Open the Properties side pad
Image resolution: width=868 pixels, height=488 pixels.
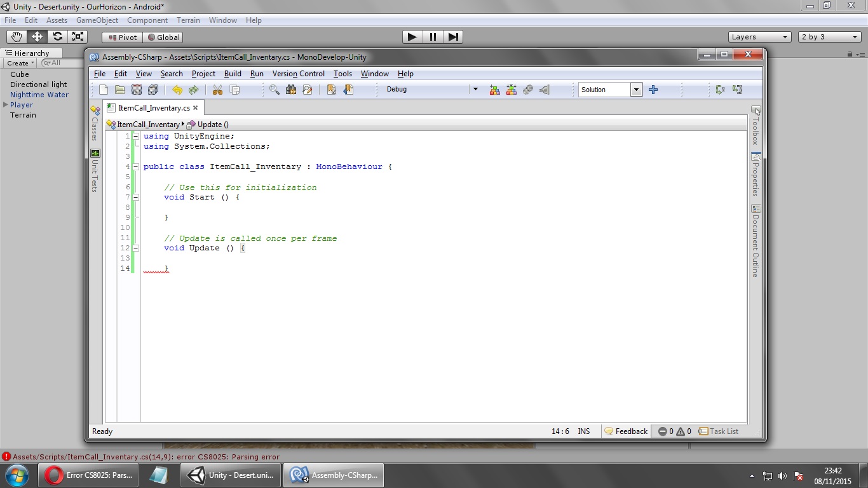pyautogui.click(x=756, y=175)
